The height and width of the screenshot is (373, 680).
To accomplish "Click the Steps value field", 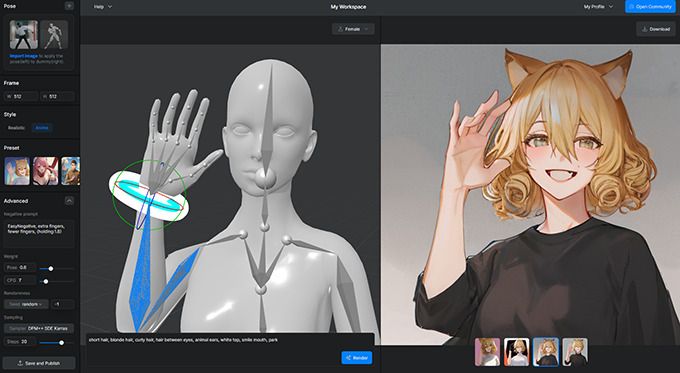I will click(20, 342).
